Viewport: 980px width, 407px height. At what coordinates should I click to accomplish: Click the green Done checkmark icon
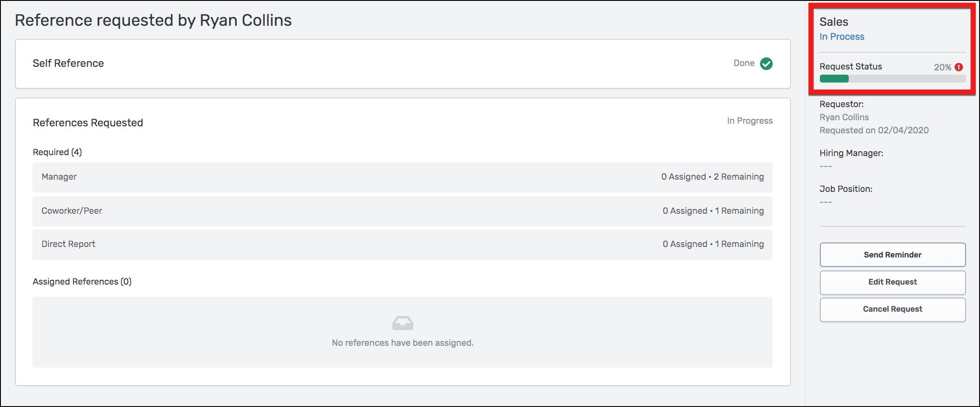tap(766, 64)
